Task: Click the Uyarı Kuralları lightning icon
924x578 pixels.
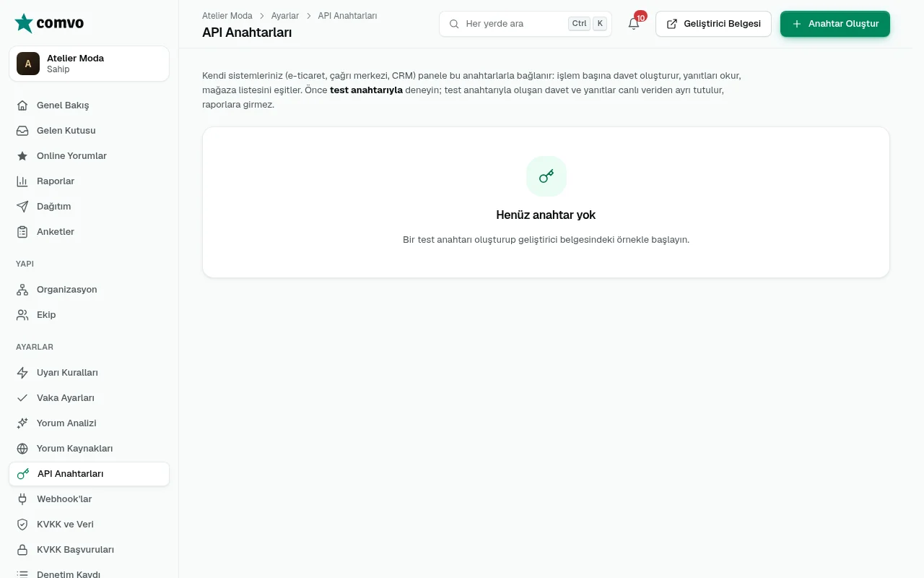Action: click(x=22, y=373)
